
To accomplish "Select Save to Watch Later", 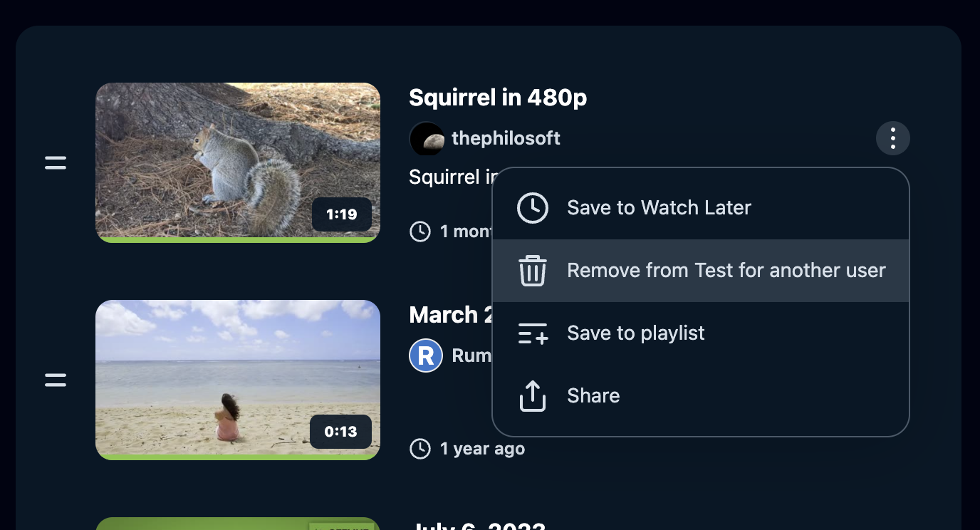I will point(659,208).
